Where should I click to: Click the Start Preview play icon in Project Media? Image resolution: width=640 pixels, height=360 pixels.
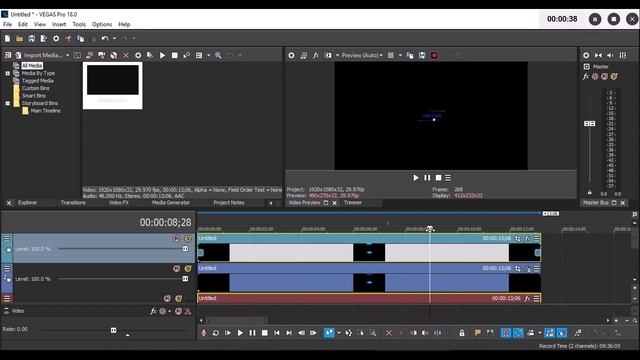tap(162, 55)
